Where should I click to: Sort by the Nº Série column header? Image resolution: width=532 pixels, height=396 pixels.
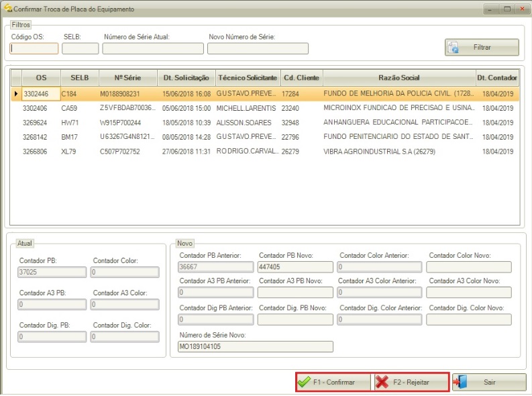[x=128, y=78]
